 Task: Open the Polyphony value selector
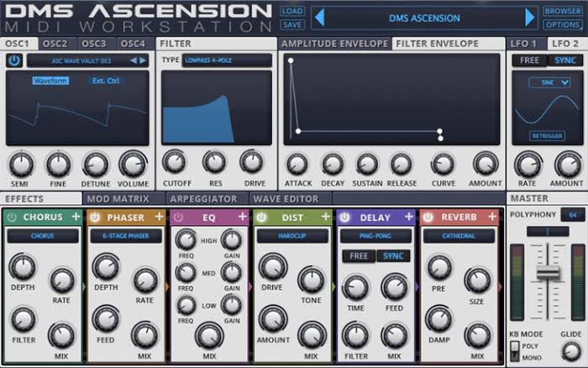coord(573,215)
